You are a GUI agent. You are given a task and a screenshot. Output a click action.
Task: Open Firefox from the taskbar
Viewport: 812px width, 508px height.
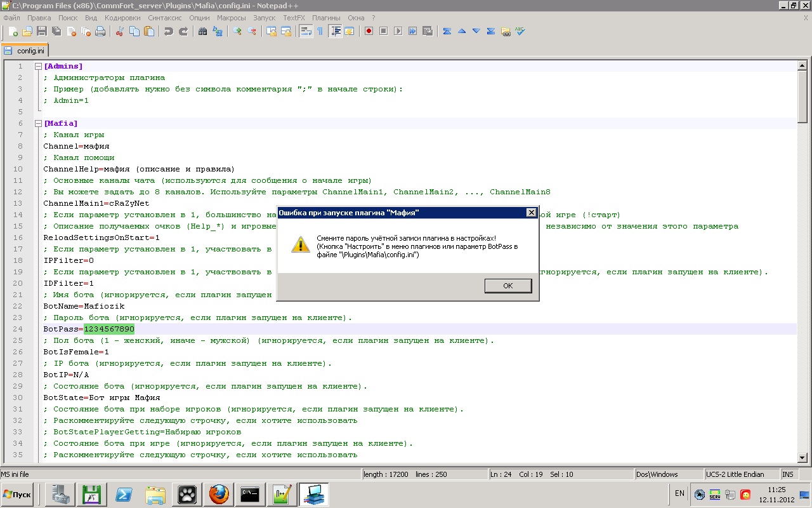coord(218,494)
